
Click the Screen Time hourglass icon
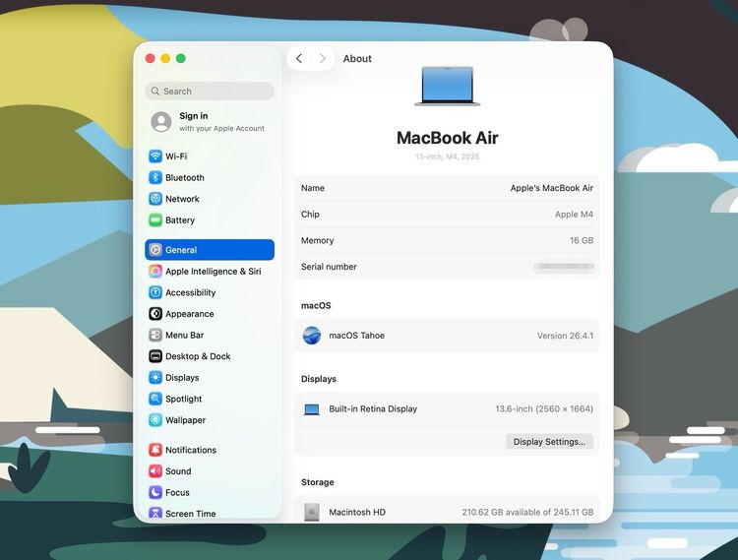tap(155, 513)
